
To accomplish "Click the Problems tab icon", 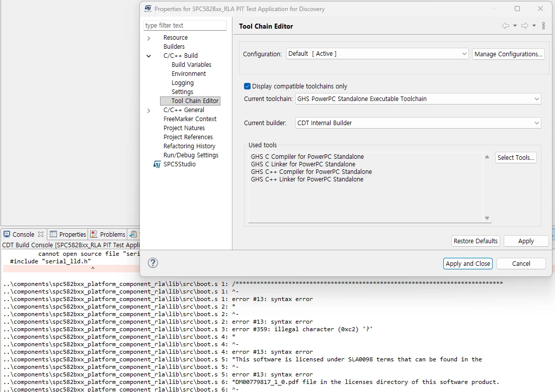I will (94, 234).
